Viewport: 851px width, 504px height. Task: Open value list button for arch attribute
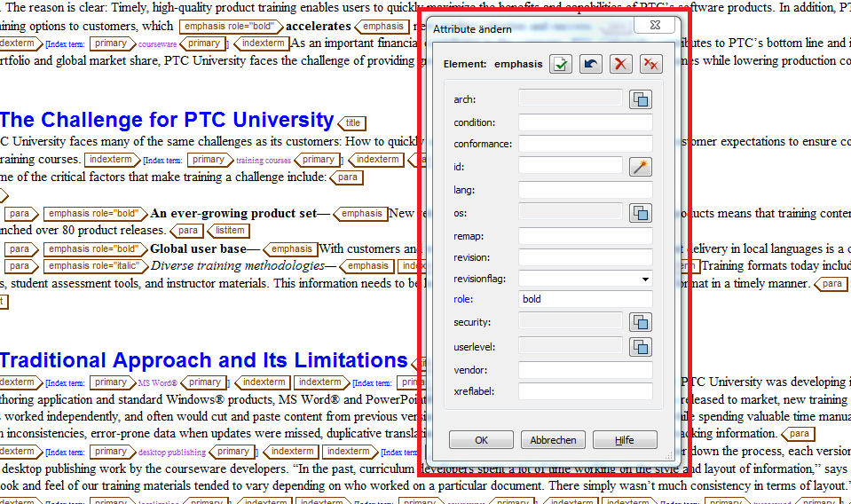point(641,99)
